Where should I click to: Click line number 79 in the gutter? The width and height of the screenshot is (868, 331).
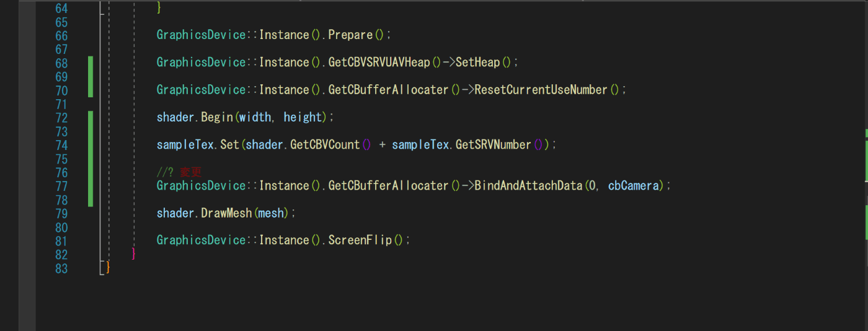(61, 213)
